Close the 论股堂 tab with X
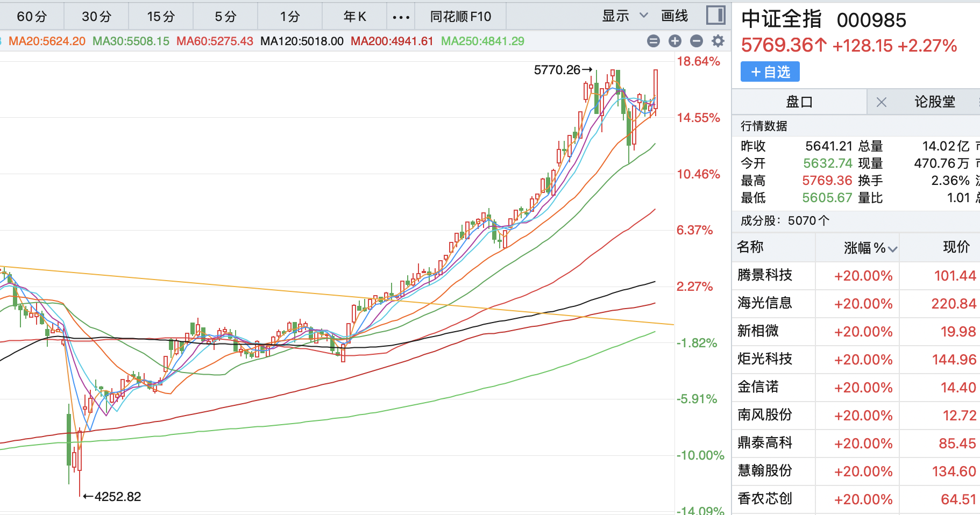 [x=881, y=102]
